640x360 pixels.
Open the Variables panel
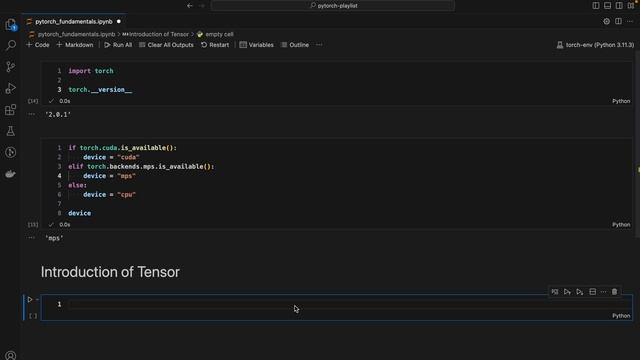point(256,45)
